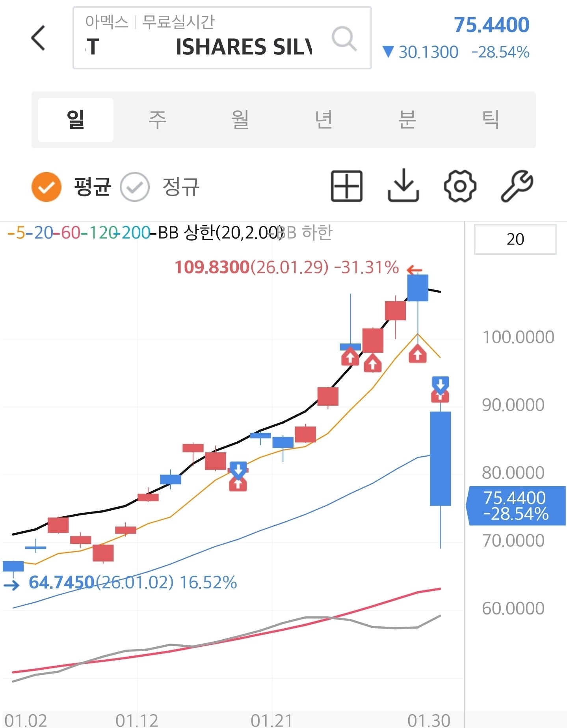Open chart settings gear icon
The image size is (567, 728).
460,186
